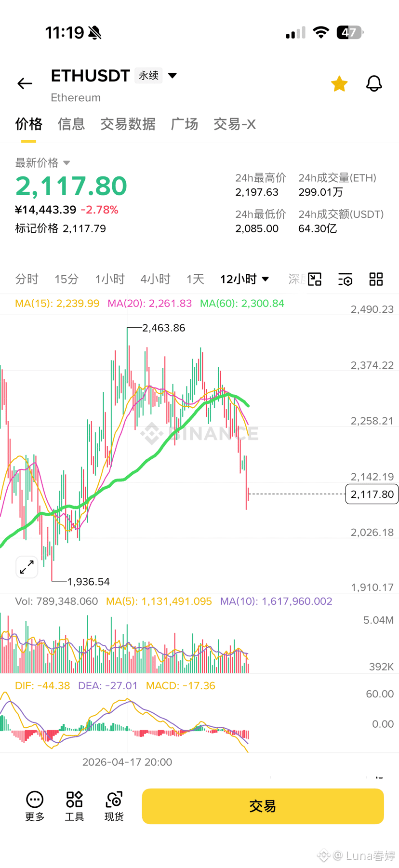Image resolution: width=399 pixels, height=868 pixels.
Task: Tap the battery indicator showing 47
Action: point(350,32)
